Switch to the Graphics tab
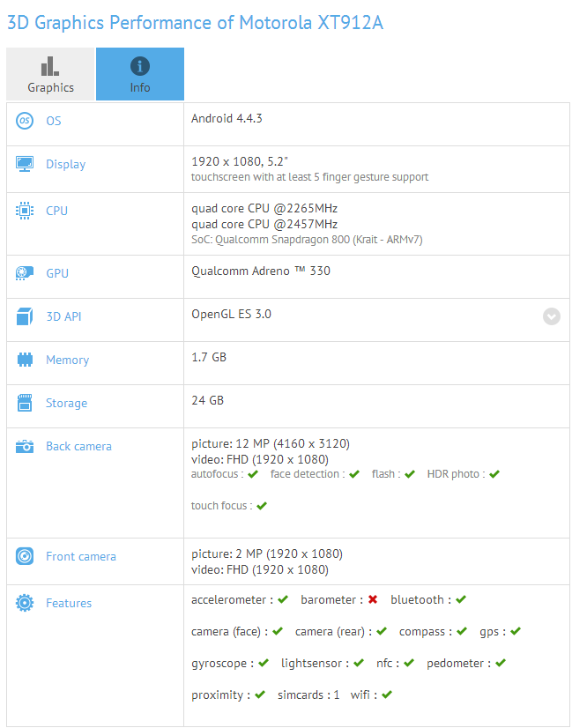 50,74
